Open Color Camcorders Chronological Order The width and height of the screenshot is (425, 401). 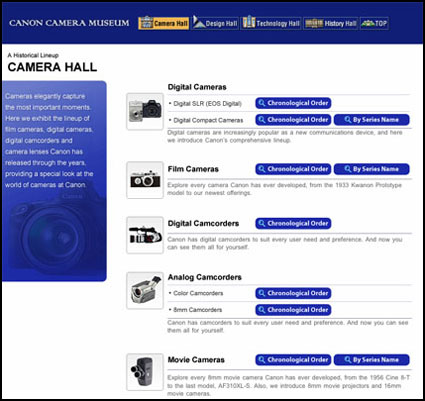coord(293,293)
